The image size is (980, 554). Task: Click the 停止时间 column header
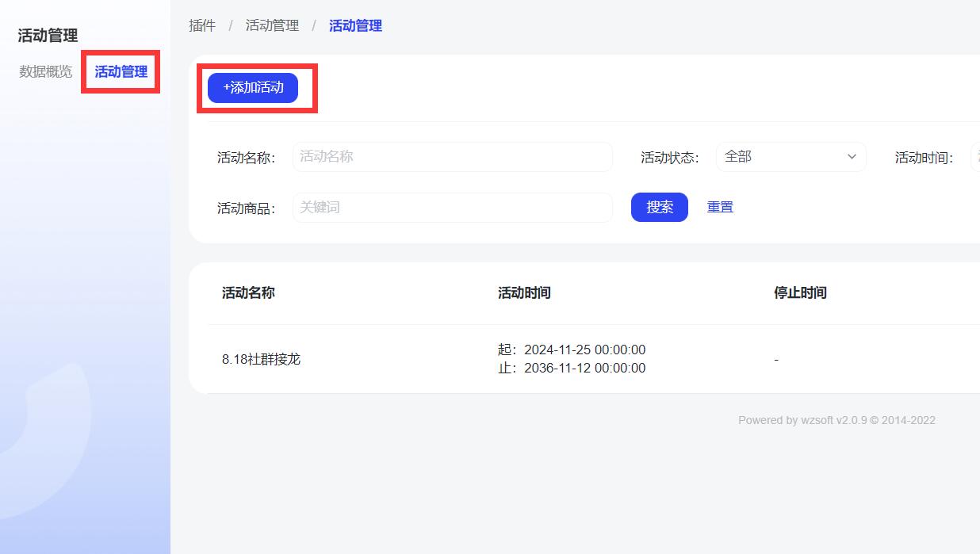(x=800, y=293)
